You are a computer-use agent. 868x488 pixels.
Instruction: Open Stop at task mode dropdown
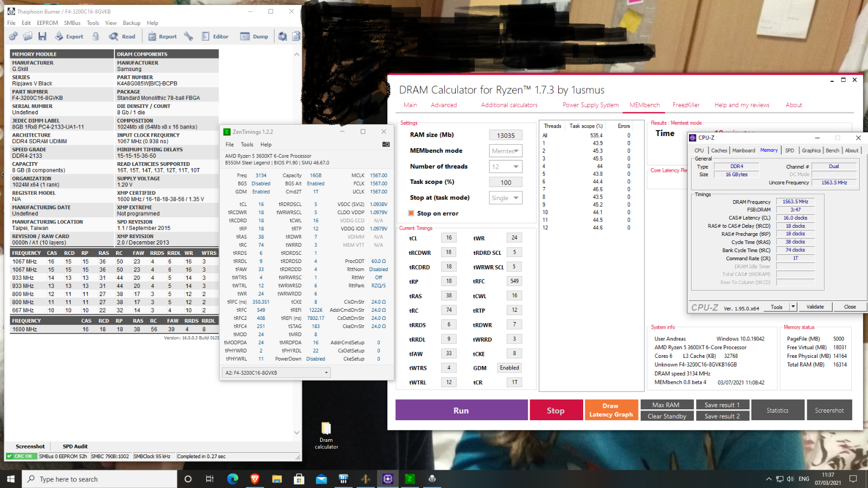pos(506,198)
